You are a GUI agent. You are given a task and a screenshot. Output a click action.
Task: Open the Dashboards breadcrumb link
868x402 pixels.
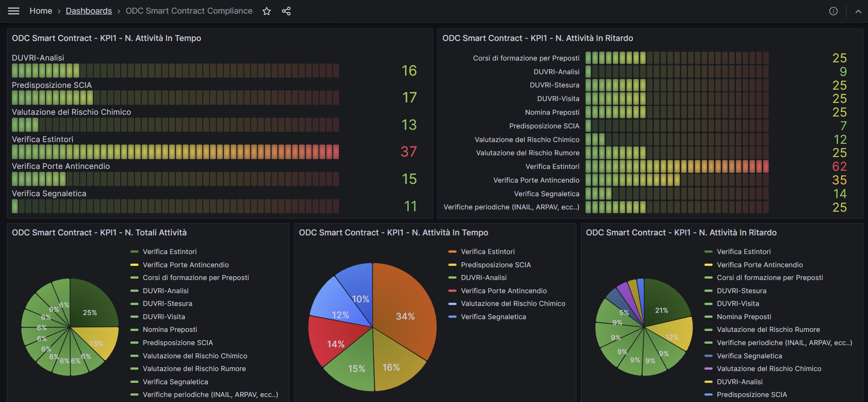point(89,11)
